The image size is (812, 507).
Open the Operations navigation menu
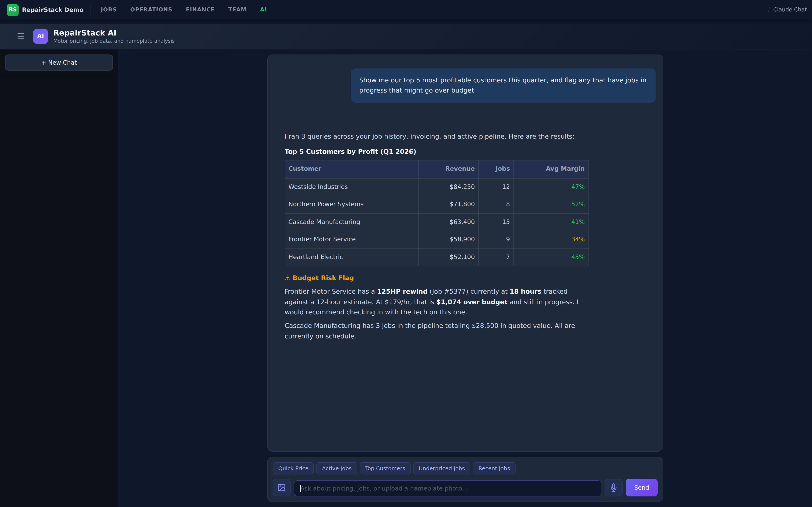tap(151, 10)
